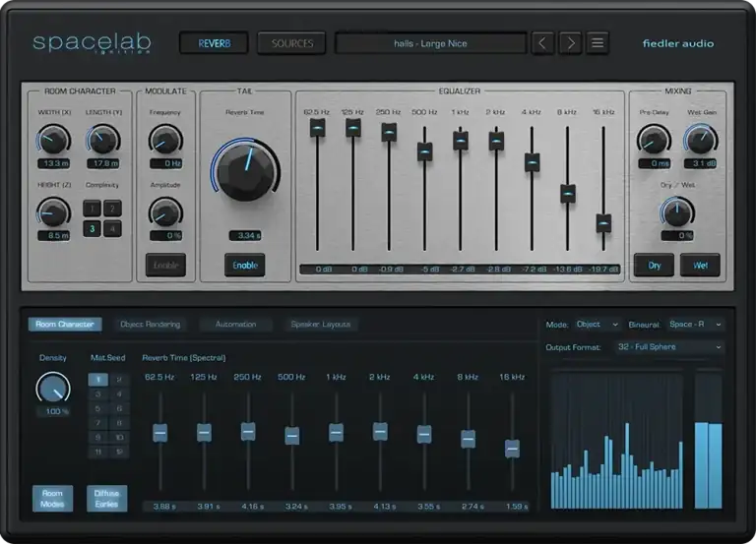
Task: Open the Binaural dropdown showing Space - R
Action: tap(695, 325)
